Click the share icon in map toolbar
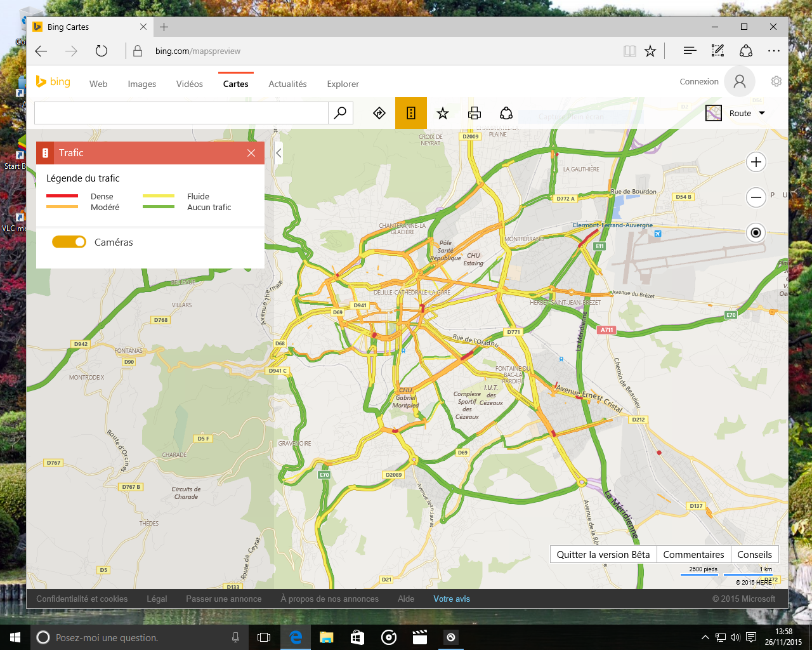Viewport: 812px width, 650px height. click(506, 113)
